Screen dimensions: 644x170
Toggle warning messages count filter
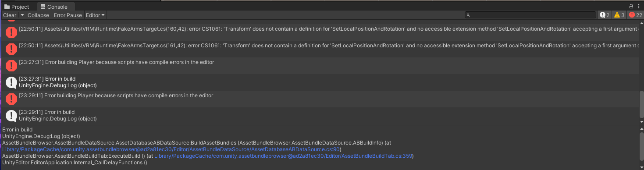tap(619, 15)
